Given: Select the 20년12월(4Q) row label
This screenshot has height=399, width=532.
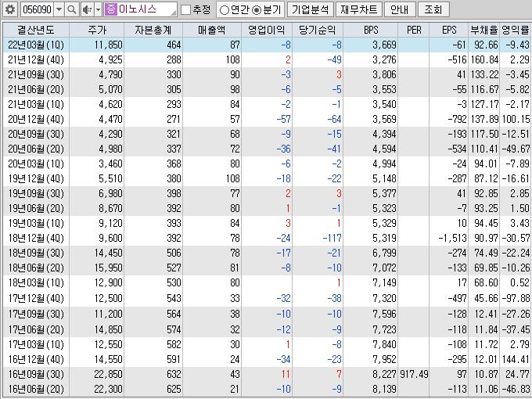Looking at the screenshot, I should pos(36,119).
